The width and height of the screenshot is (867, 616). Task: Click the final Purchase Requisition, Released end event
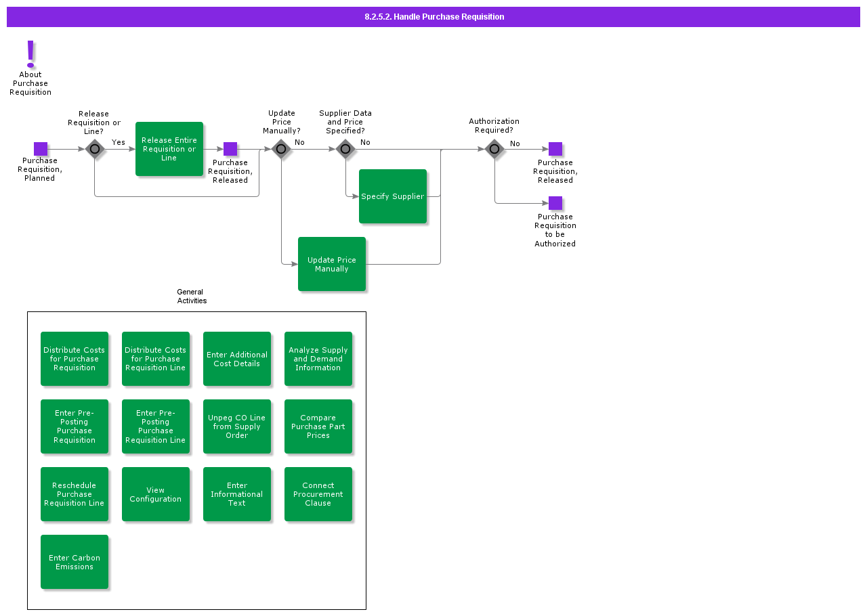[555, 149]
